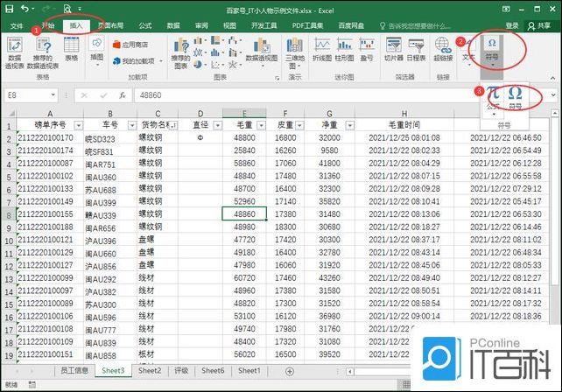
Task: Insert a Column sparkline (柱形图)
Action: (344, 49)
